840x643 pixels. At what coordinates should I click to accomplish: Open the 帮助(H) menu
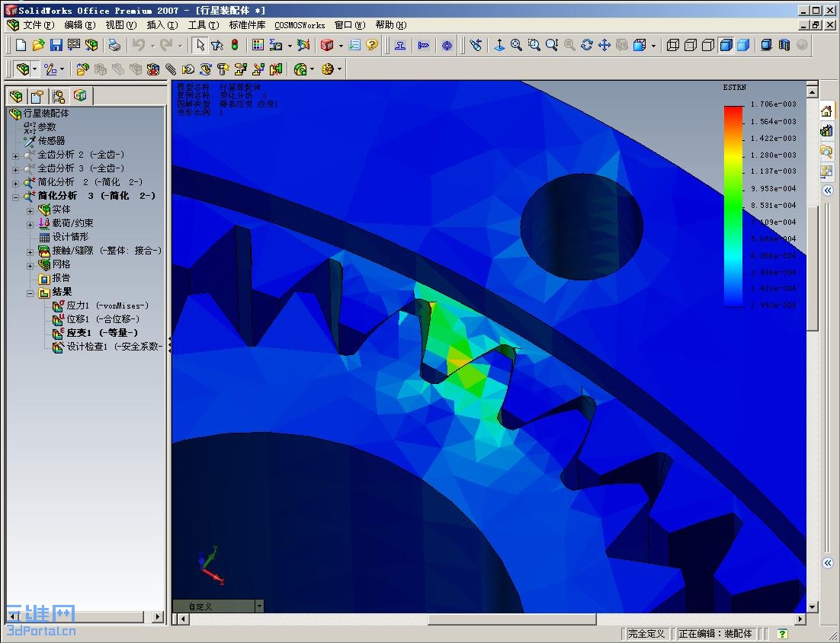[390, 25]
